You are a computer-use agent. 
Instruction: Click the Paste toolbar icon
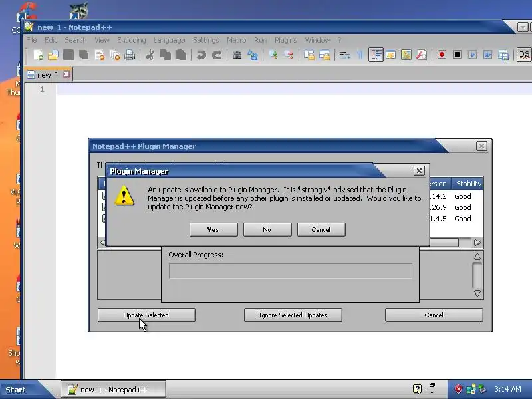tap(181, 55)
